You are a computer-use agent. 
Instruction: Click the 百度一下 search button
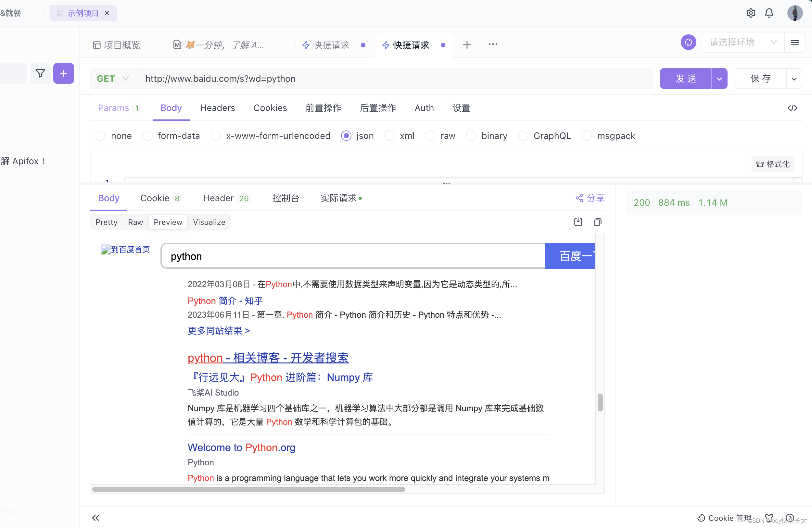tap(570, 256)
